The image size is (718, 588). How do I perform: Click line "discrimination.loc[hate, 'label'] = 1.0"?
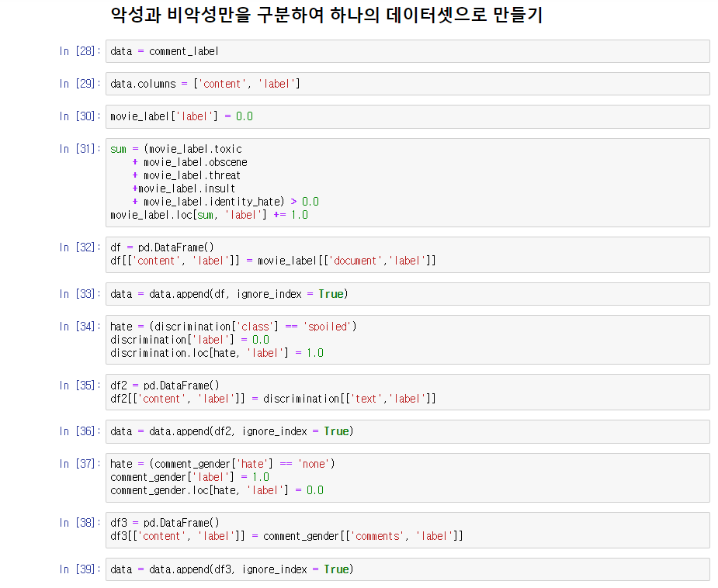(x=217, y=353)
